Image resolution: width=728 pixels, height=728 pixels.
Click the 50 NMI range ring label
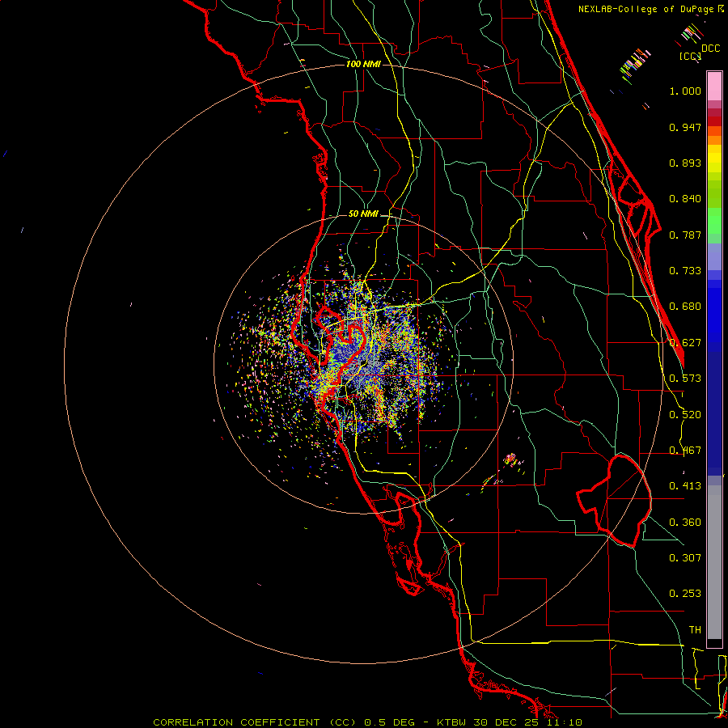click(x=363, y=214)
